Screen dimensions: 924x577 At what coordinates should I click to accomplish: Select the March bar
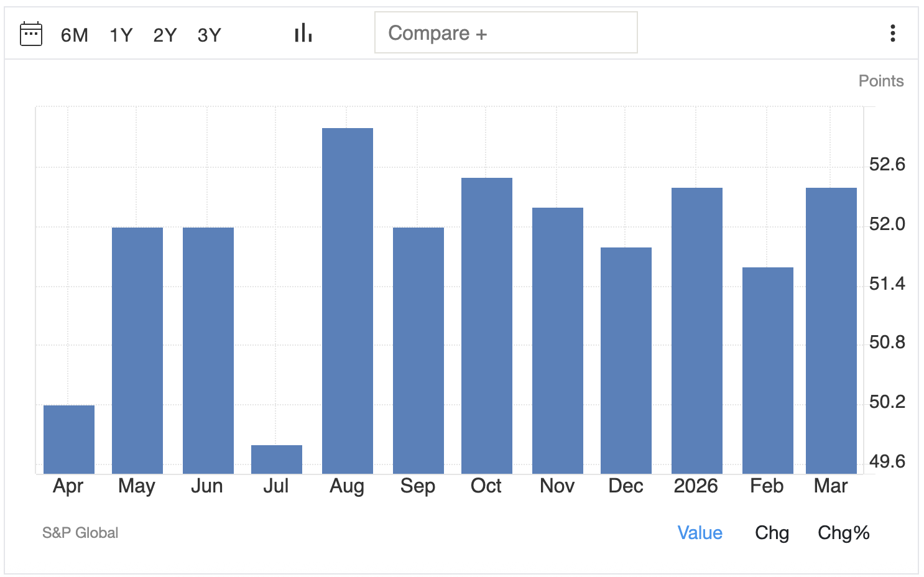(x=831, y=331)
